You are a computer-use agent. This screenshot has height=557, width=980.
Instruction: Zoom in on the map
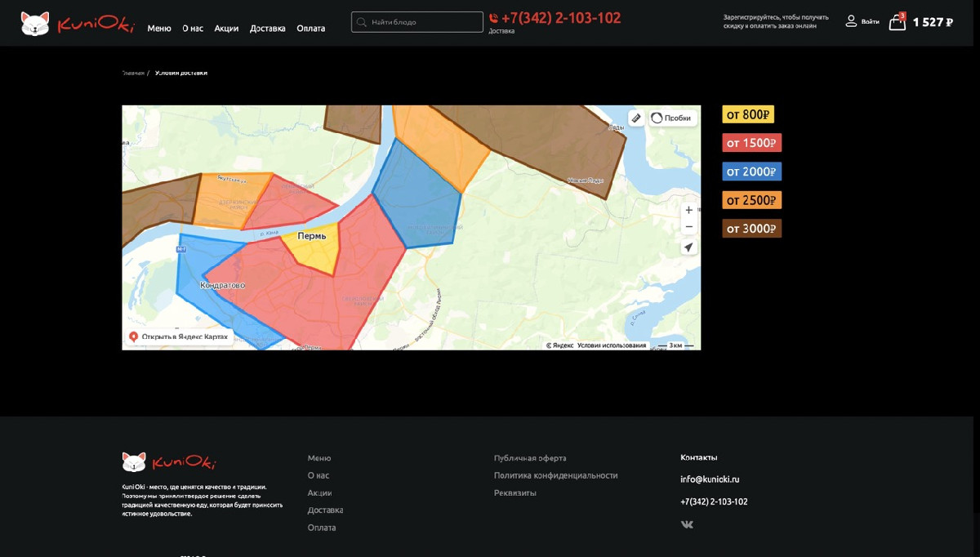[688, 210]
